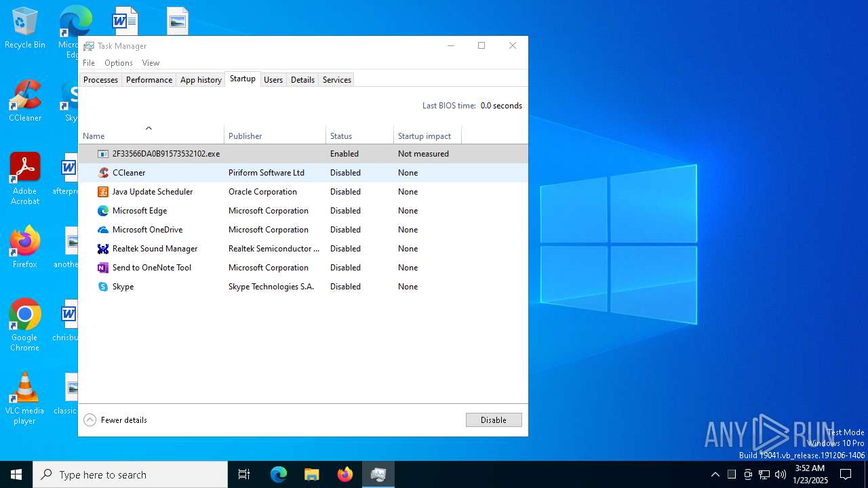The height and width of the screenshot is (488, 868).
Task: Click the Skype startup entry icon
Action: (x=103, y=287)
